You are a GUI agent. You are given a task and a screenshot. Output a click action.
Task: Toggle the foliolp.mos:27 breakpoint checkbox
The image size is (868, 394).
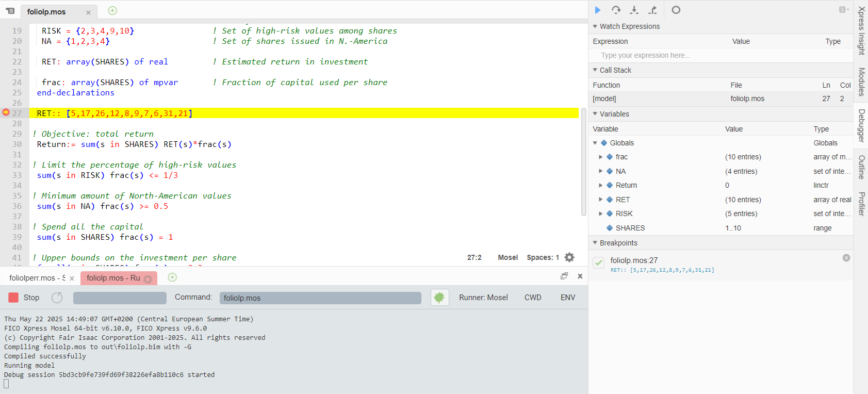tap(598, 262)
